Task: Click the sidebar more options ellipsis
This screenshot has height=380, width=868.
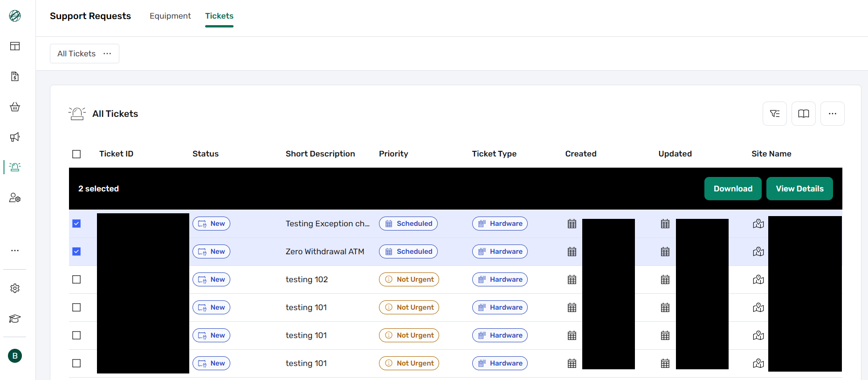Action: pyautogui.click(x=15, y=251)
